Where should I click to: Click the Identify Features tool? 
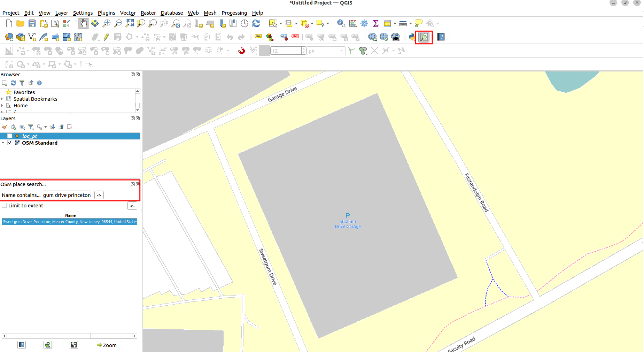coord(341,23)
